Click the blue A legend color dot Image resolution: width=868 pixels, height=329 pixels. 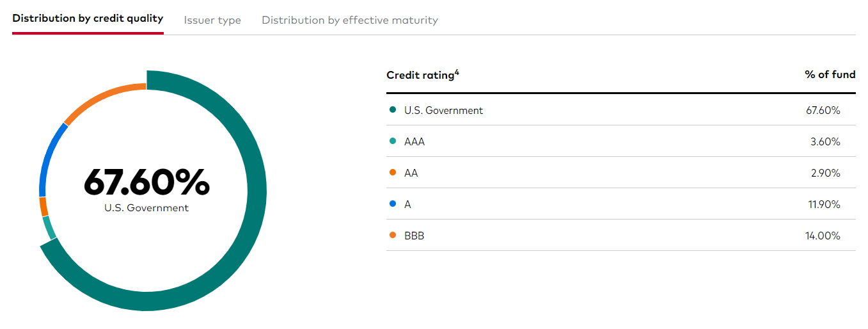393,204
